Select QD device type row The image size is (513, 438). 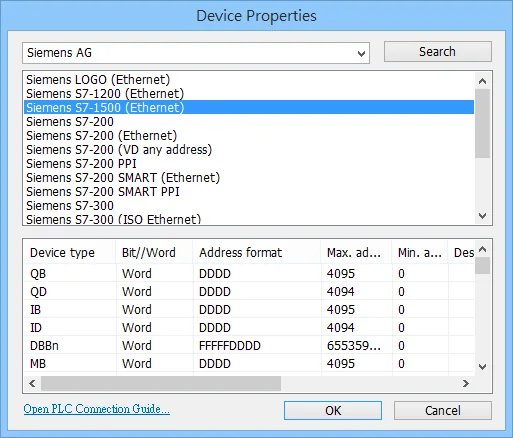coord(249,292)
